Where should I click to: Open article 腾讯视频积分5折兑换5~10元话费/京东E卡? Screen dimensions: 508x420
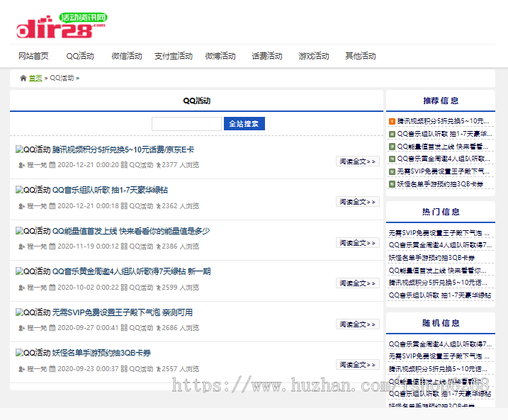(123, 149)
